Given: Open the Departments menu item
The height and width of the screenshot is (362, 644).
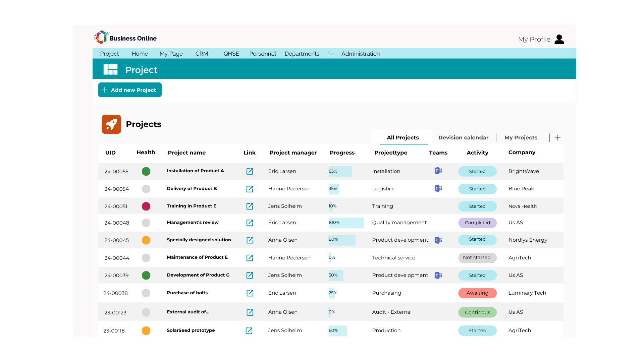Looking at the screenshot, I should click(302, 54).
